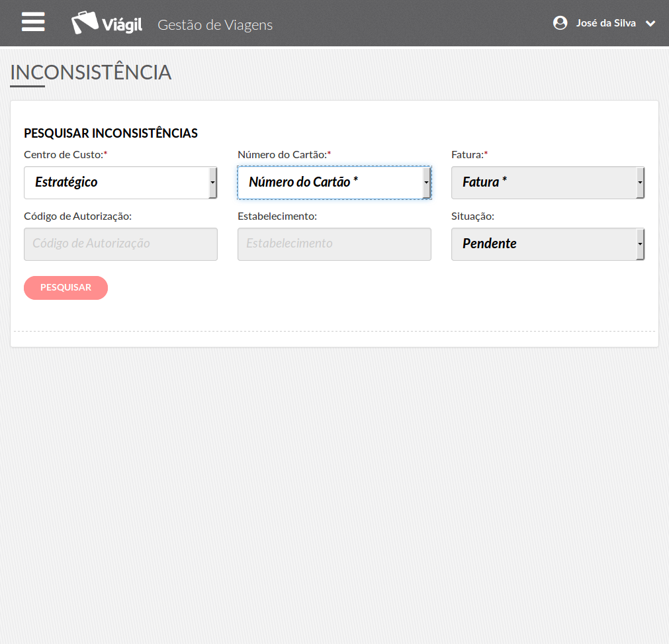Image resolution: width=669 pixels, height=644 pixels.
Task: Click the Estabelecimento label
Action: tap(277, 216)
